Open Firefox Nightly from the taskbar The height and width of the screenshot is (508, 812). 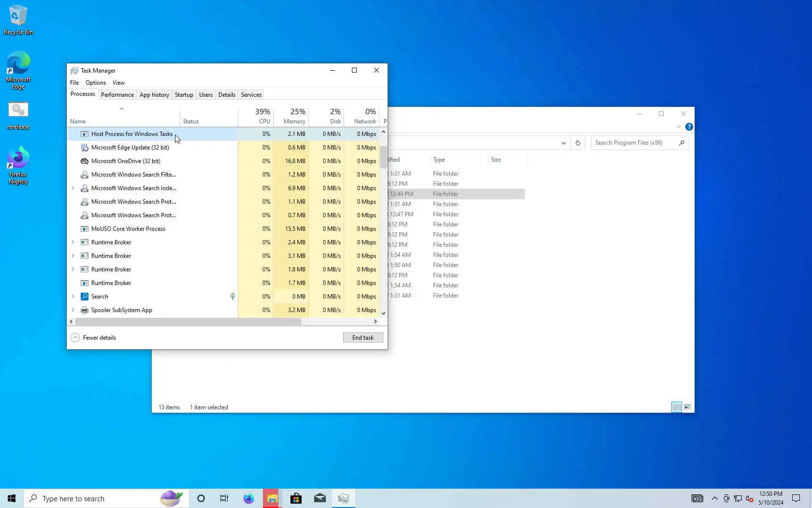point(248,498)
